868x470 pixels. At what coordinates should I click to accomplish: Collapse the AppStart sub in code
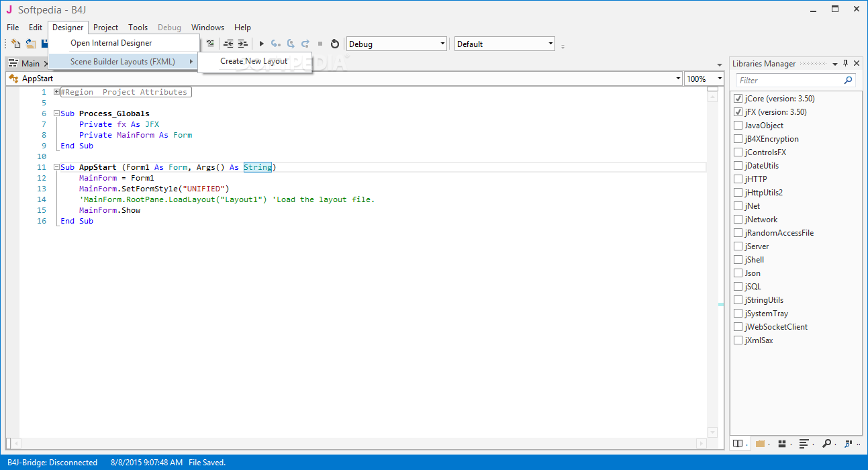[57, 167]
